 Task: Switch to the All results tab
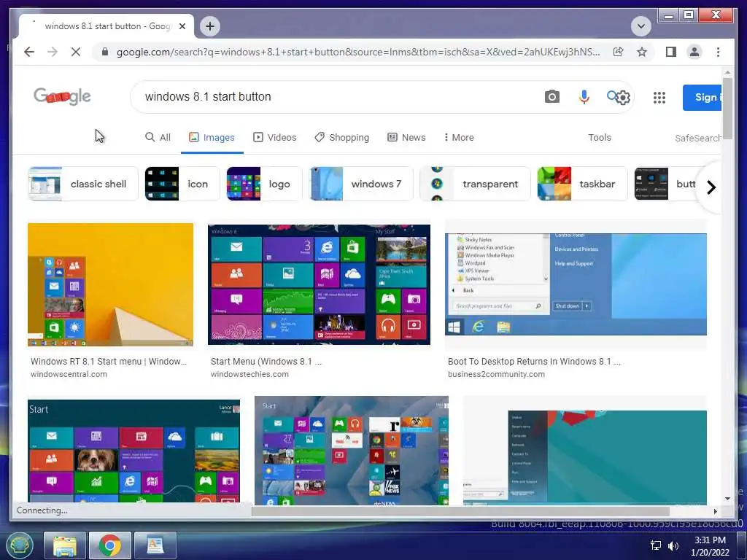click(x=158, y=137)
